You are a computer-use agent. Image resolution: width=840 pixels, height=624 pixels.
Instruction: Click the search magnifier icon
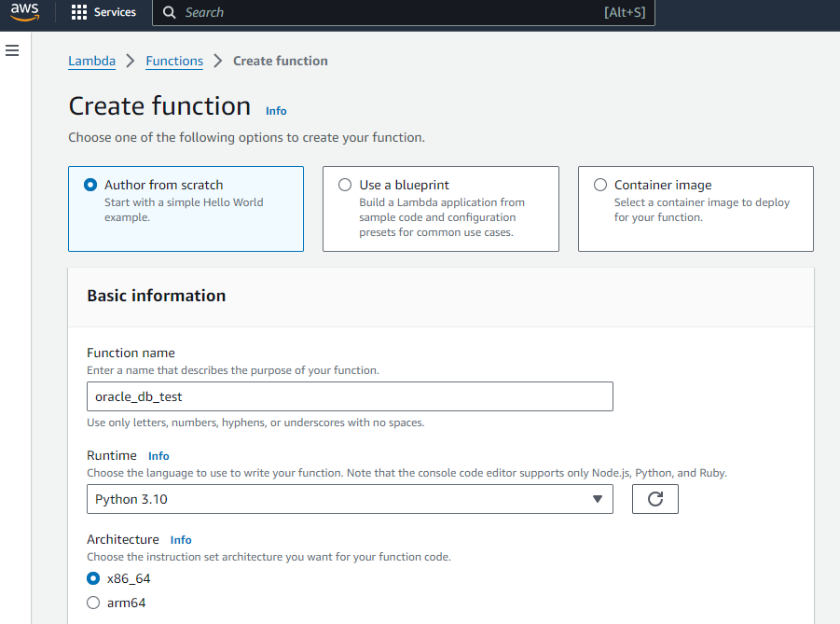pos(170,12)
